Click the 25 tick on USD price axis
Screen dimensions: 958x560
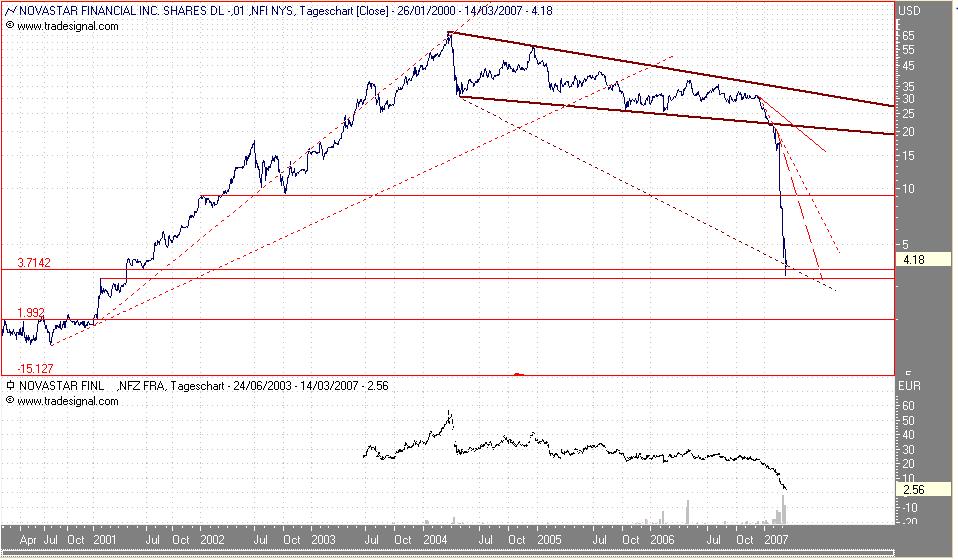[x=908, y=114]
